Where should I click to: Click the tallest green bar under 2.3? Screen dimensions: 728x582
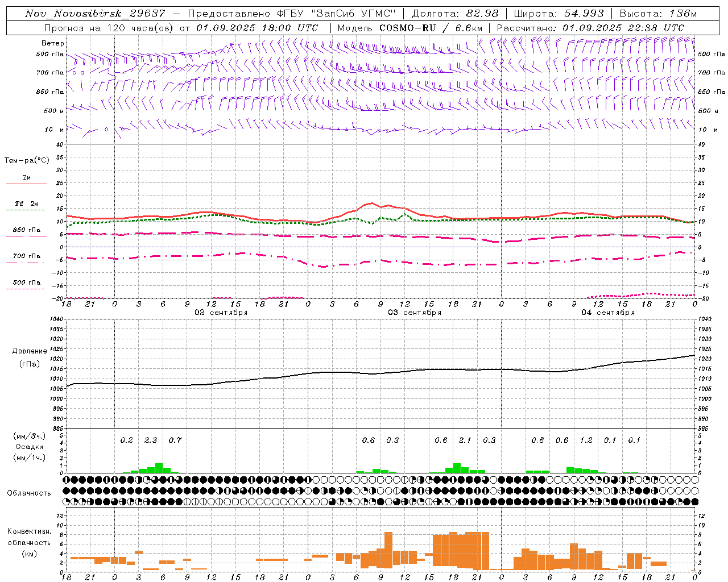159,468
